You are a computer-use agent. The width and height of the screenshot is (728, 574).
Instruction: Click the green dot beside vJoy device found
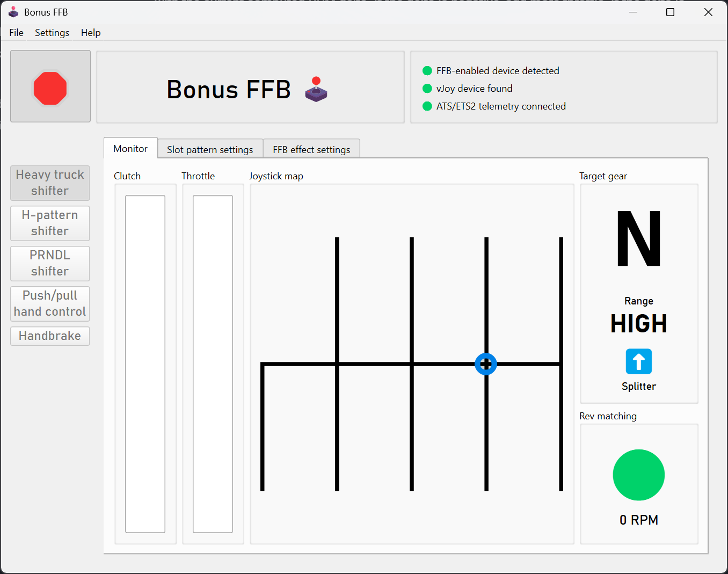coord(427,89)
